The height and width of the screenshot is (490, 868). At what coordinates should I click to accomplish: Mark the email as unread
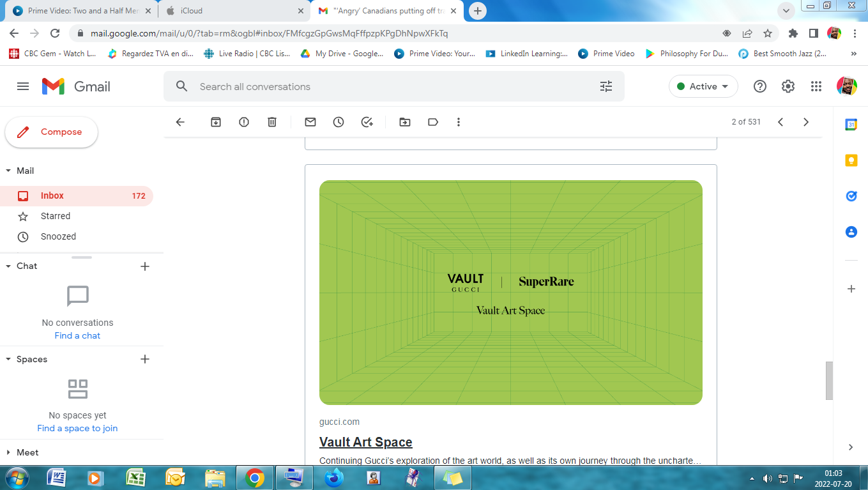click(x=310, y=122)
